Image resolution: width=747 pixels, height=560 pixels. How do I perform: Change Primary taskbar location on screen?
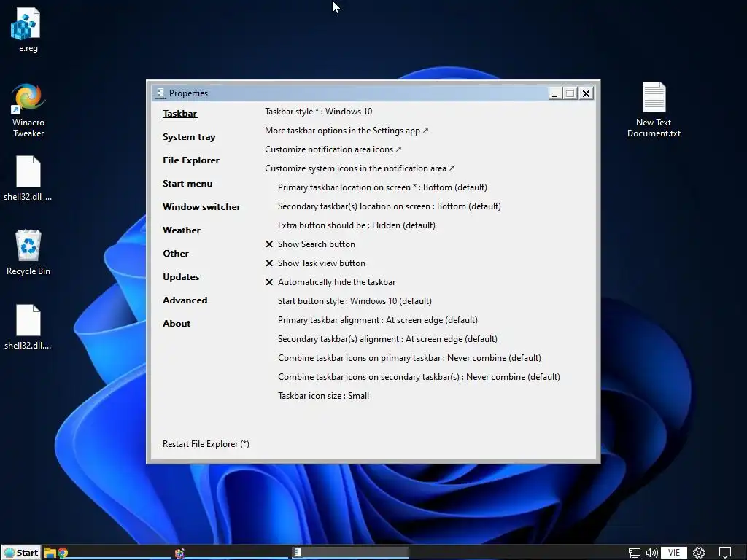tap(382, 187)
